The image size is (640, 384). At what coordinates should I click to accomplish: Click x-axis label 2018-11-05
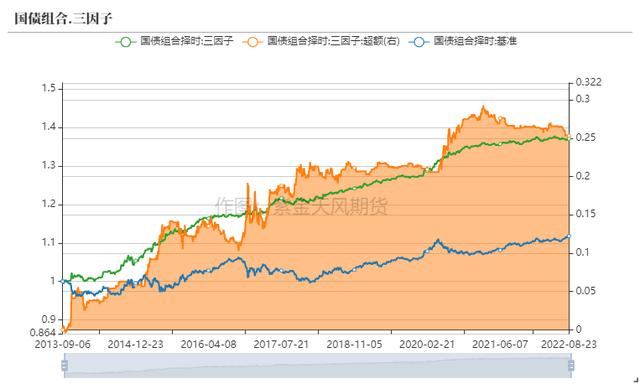point(354,344)
